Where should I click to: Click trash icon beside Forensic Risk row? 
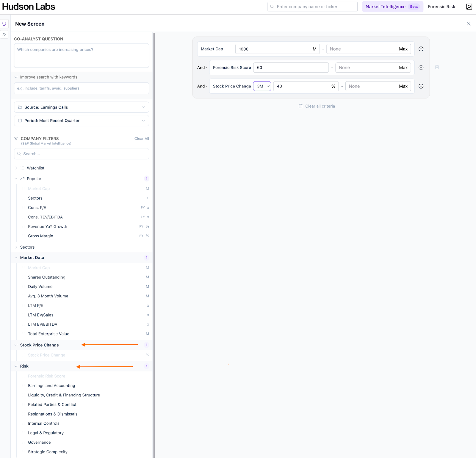pyautogui.click(x=437, y=68)
